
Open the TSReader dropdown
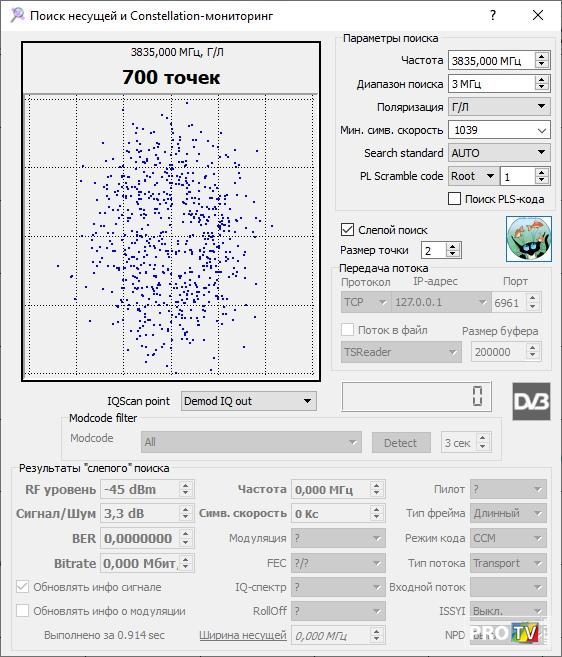pyautogui.click(x=401, y=352)
